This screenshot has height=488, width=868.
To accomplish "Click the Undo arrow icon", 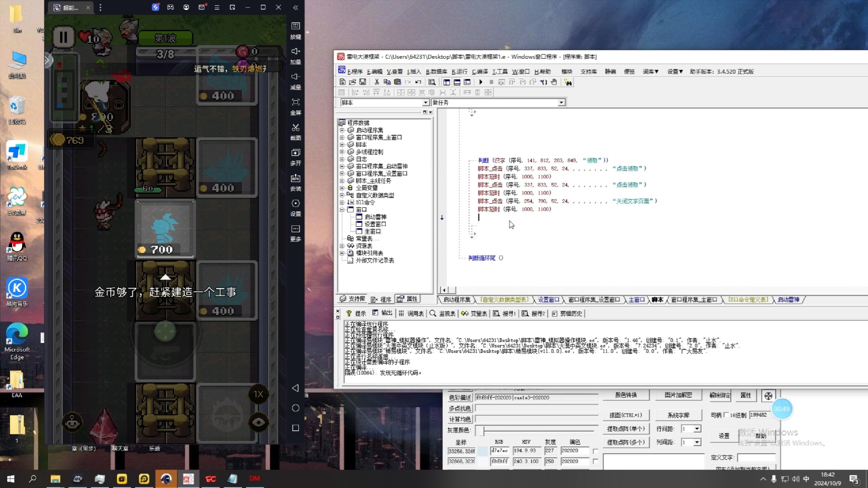I will (418, 82).
